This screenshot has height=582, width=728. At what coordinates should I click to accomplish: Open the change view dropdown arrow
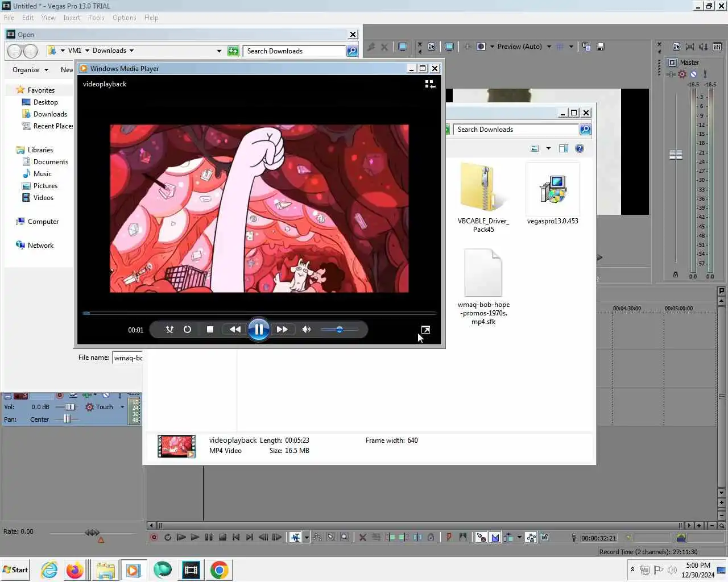pyautogui.click(x=548, y=148)
